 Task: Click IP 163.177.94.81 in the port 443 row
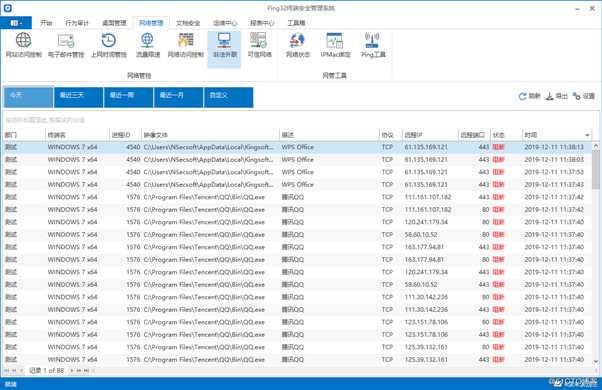click(424, 247)
